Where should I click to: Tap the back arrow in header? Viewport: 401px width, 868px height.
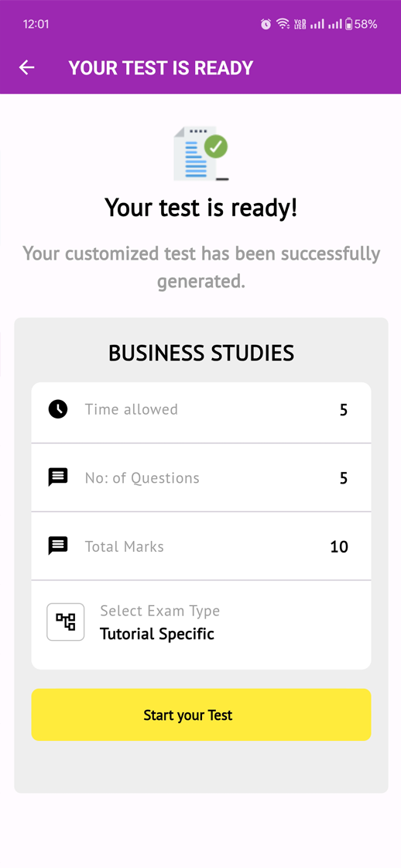(26, 67)
